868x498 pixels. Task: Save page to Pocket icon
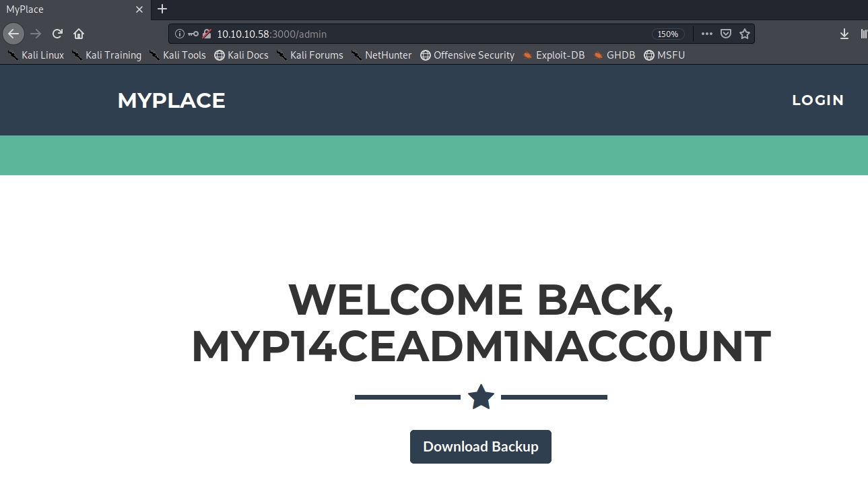coord(726,34)
